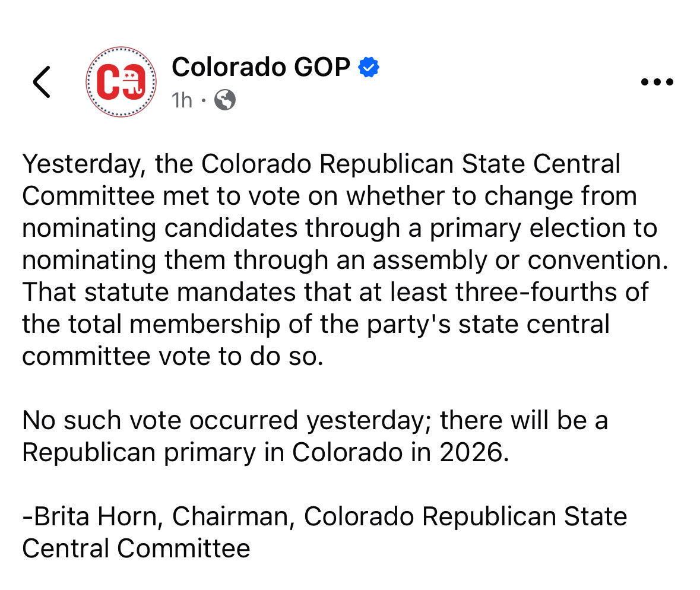Click "Republican primary in Colorado" text

pos(212,452)
